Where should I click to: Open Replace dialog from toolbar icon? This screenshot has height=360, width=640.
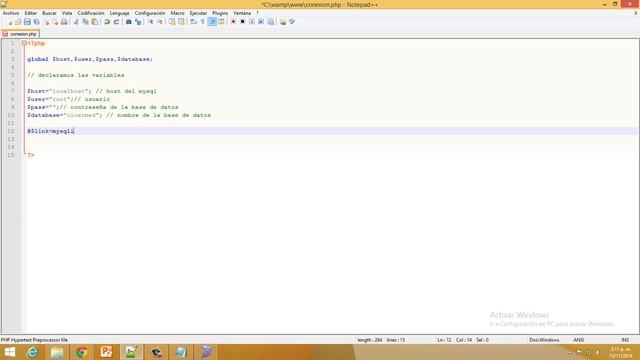pos(138,22)
